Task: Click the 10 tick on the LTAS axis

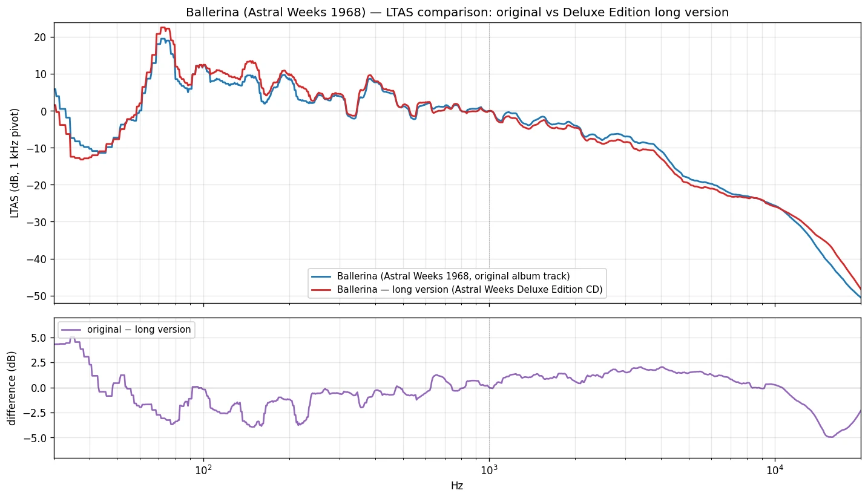Action: click(x=42, y=74)
